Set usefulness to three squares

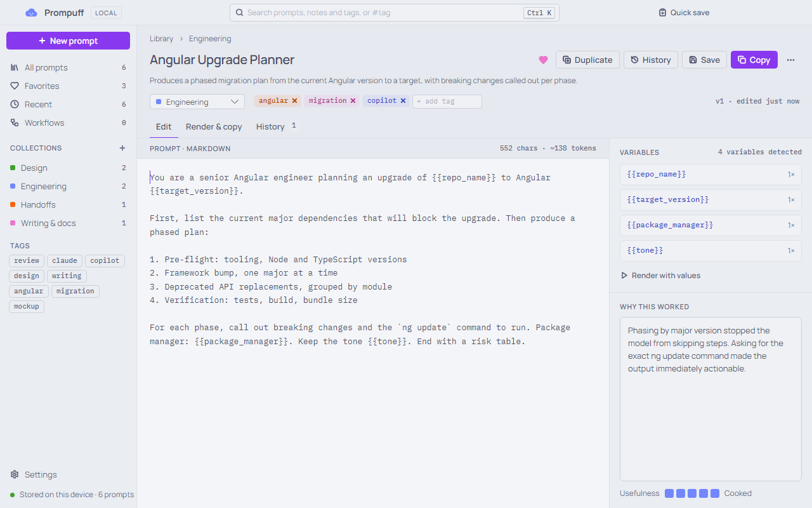click(x=692, y=493)
